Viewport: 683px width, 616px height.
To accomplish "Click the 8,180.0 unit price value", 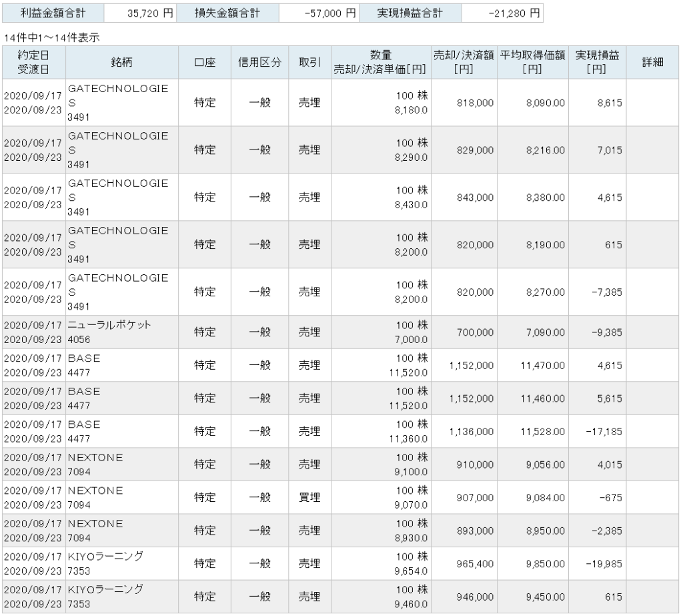I will pyautogui.click(x=411, y=110).
